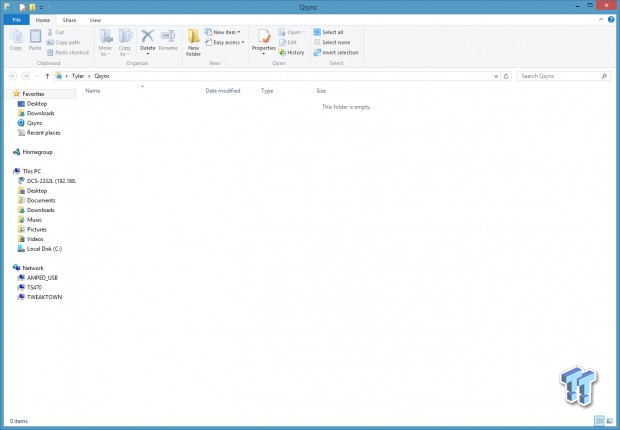This screenshot has width=620, height=430.
Task: Open Downloads under This PC
Action: [40, 210]
